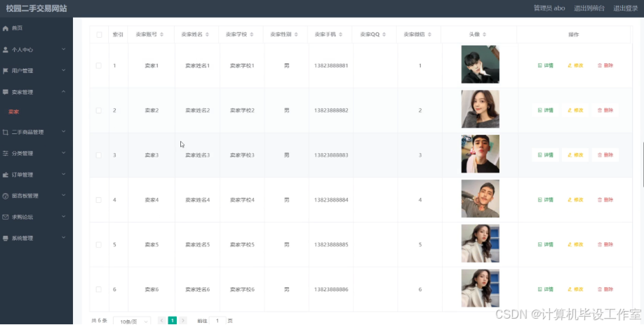
Task: Open avatar thumbnail of 卖家3
Action: click(480, 154)
